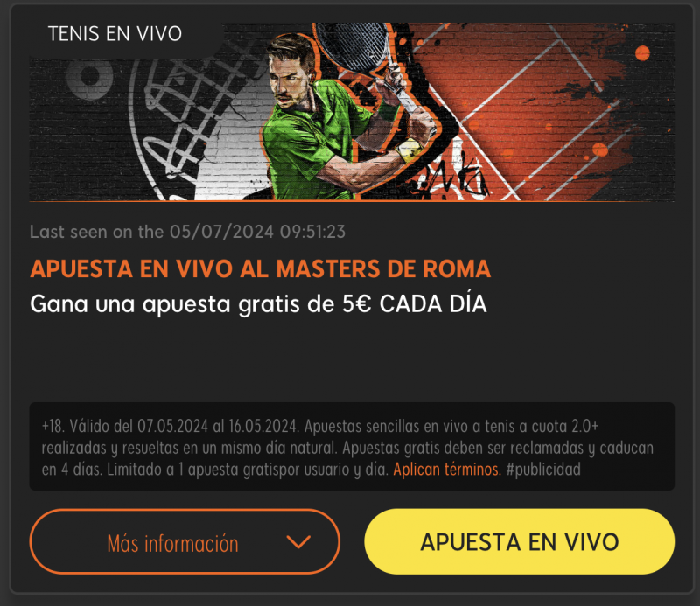Click the player's yellow wristband

point(409,150)
